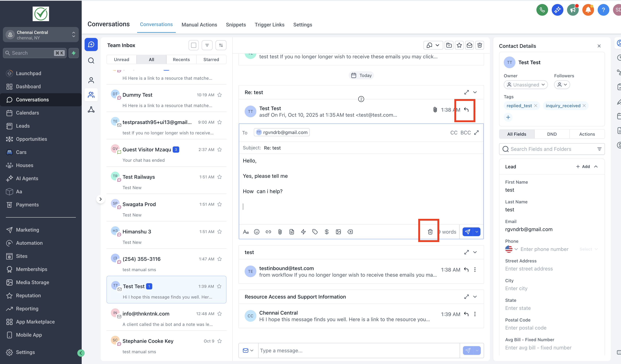621x364 pixels.
Task: Insert a snippet via lightning bolt icon
Action: [x=303, y=232]
